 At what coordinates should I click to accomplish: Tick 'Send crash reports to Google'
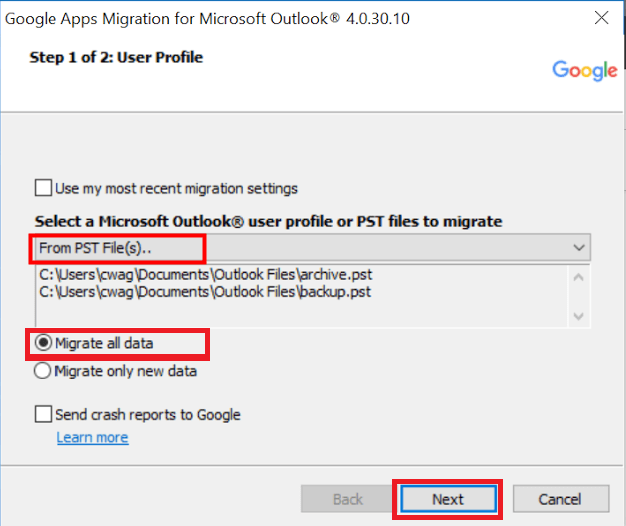[x=44, y=414]
